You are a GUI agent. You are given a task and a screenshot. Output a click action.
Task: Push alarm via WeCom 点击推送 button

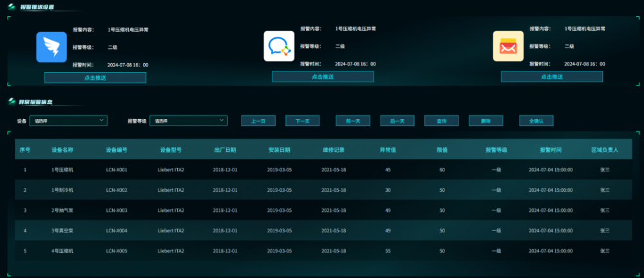[323, 77]
